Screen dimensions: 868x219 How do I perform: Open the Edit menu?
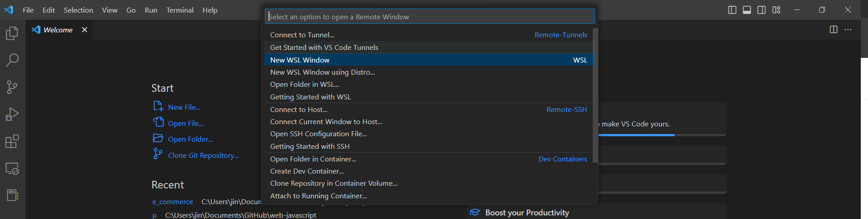pos(48,10)
